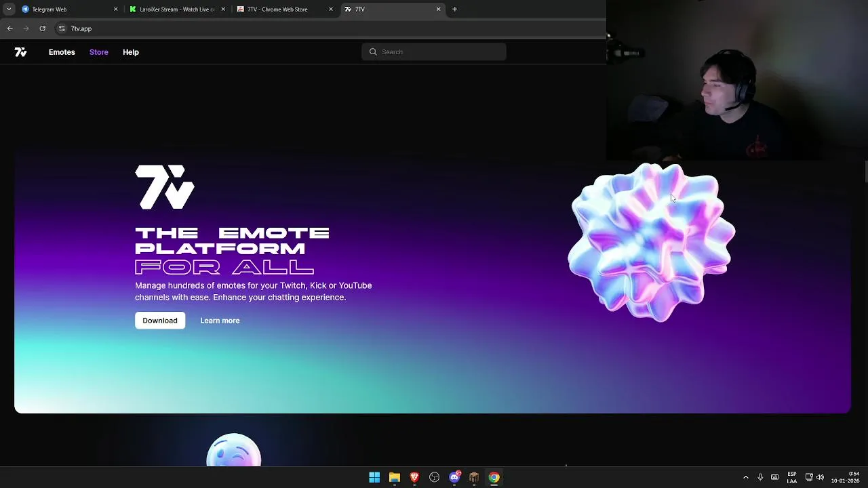The width and height of the screenshot is (868, 488).
Task: Open the Store page
Action: pyautogui.click(x=99, y=52)
